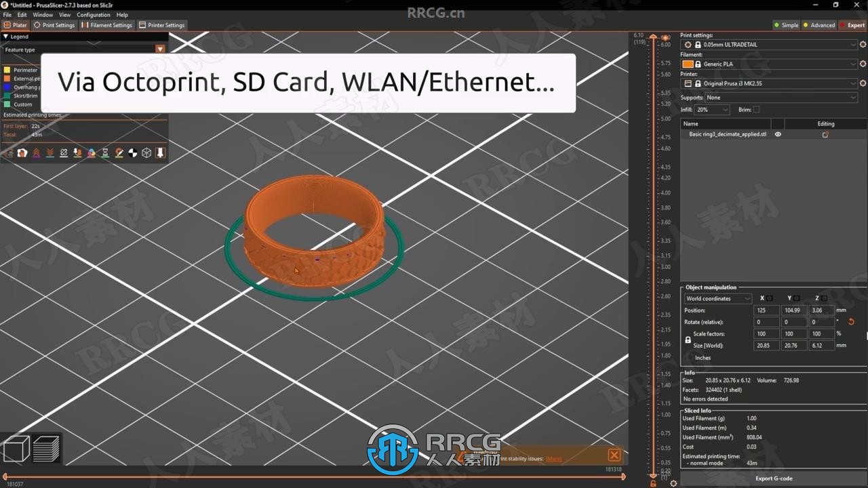
Task: Click the filament orange color swatch
Action: point(688,64)
